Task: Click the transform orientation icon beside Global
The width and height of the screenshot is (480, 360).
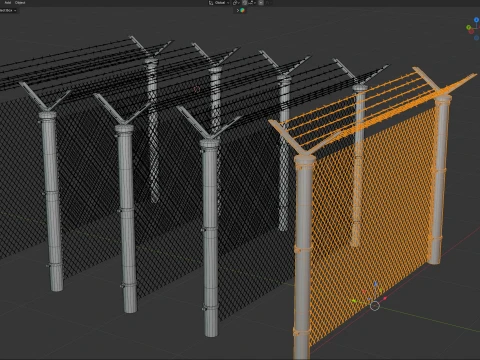Action: (x=211, y=3)
